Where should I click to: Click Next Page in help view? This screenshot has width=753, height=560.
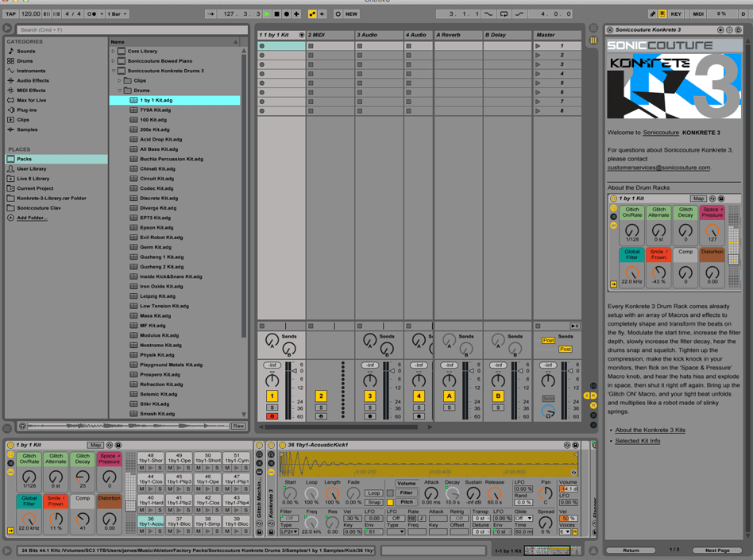717,550
